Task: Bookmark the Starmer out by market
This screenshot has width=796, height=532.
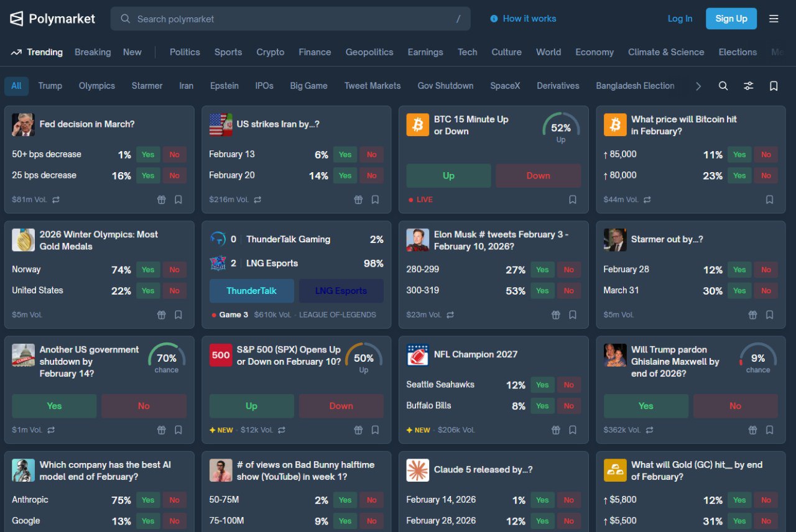Action: (x=769, y=314)
